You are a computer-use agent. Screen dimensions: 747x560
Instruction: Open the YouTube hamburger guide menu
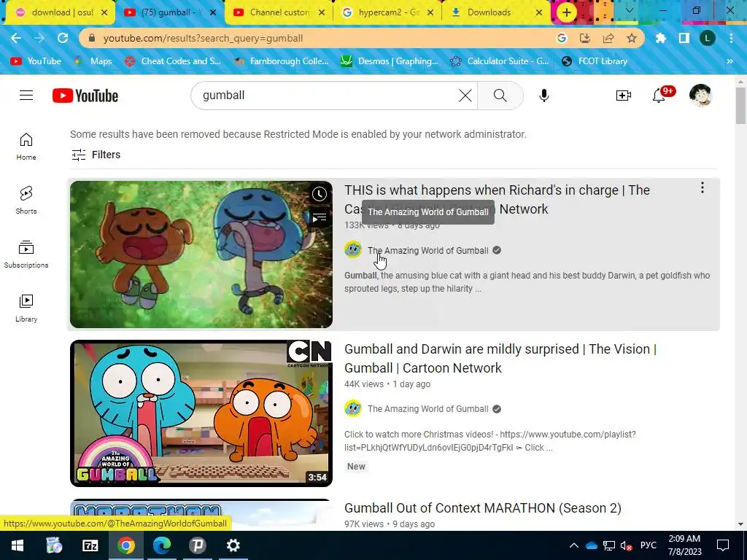coord(26,96)
